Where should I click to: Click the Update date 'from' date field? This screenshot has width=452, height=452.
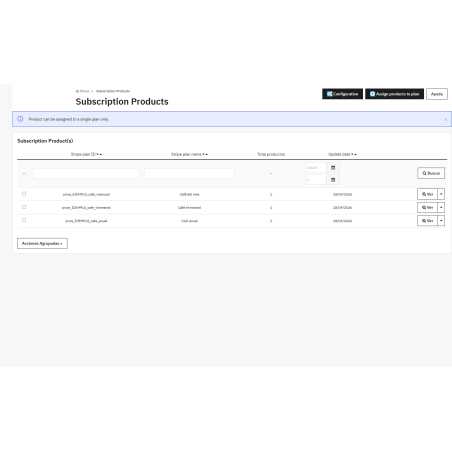316,168
